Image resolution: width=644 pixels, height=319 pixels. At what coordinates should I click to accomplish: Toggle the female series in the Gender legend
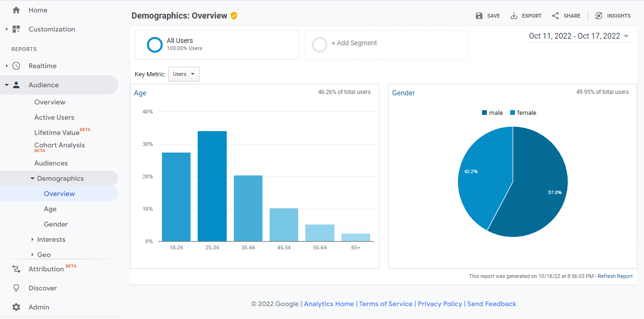pos(523,113)
